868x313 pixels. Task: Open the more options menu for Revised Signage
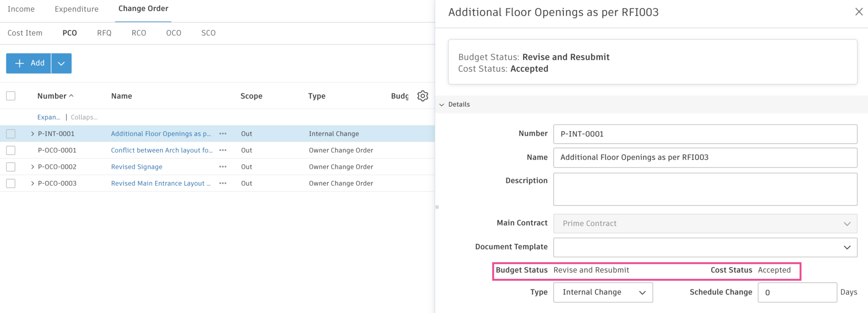point(223,167)
